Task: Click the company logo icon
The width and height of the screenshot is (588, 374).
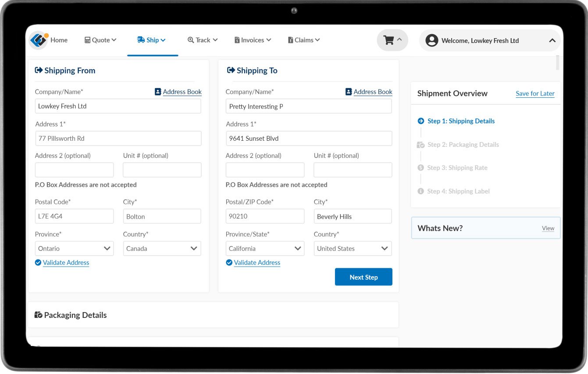Action: (x=39, y=40)
